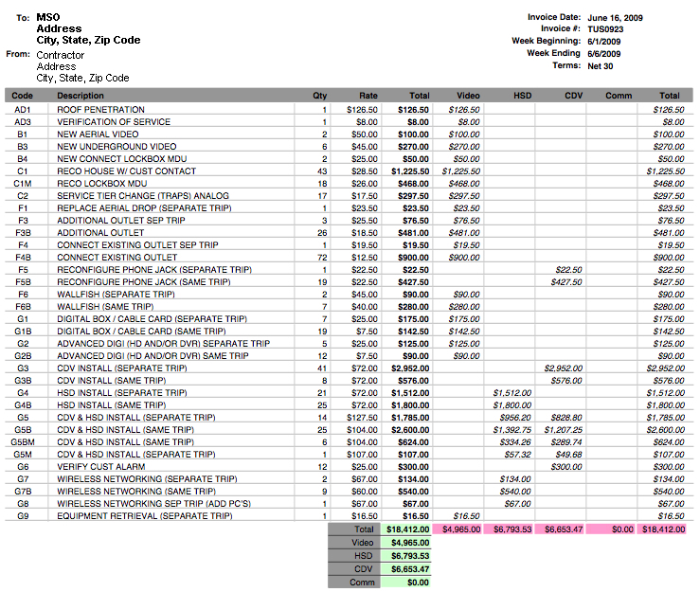Click the Contractor name in the From field

[61, 55]
